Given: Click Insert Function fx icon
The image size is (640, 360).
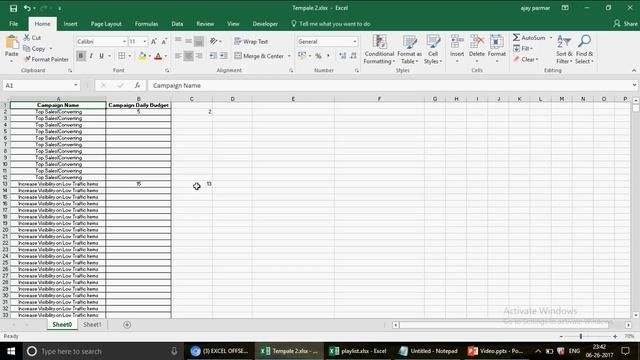Looking at the screenshot, I should click(x=138, y=85).
